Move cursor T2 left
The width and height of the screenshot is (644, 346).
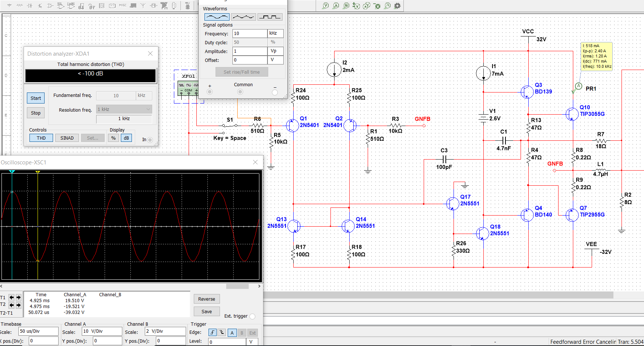(11, 305)
